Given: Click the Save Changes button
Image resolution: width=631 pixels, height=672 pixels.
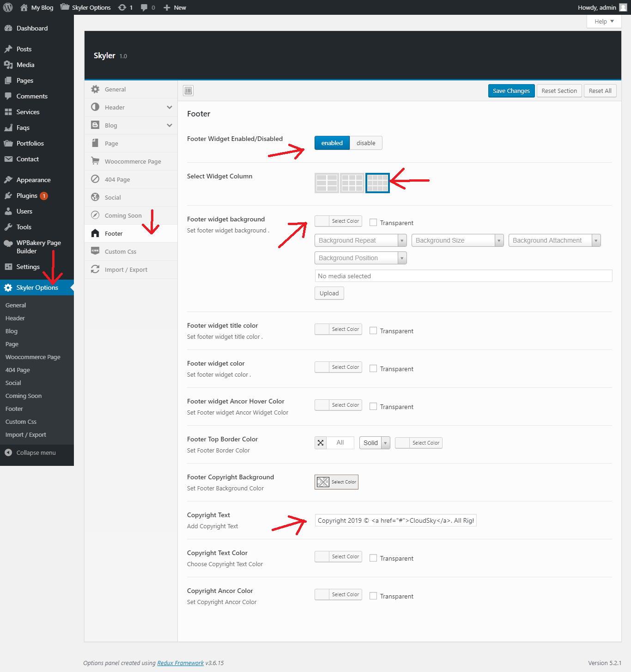Looking at the screenshot, I should (x=511, y=91).
